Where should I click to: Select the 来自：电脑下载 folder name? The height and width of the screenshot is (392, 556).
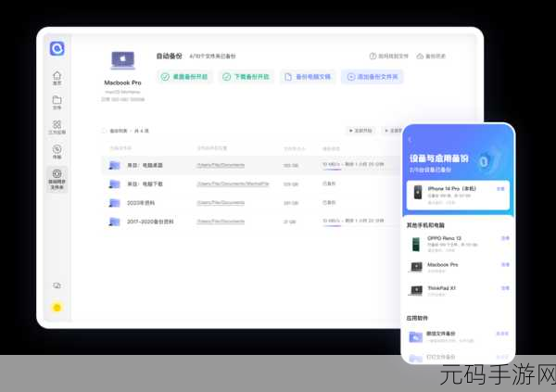[145, 183]
